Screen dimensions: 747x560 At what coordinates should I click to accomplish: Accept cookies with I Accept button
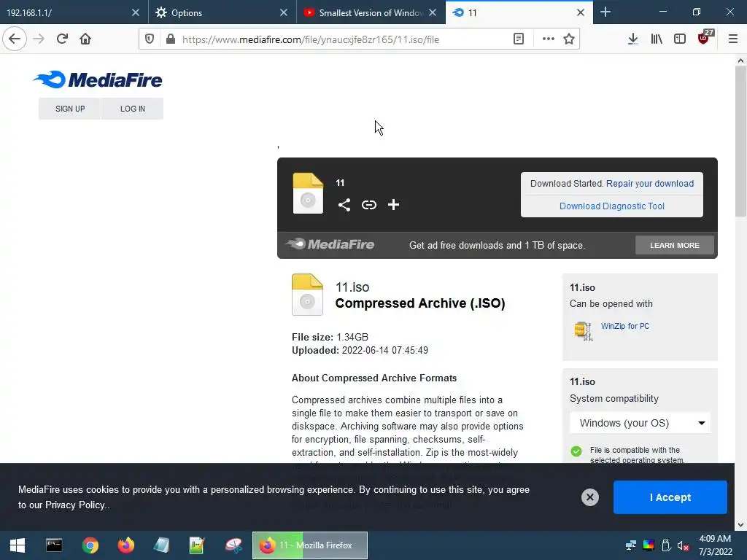pos(670,497)
